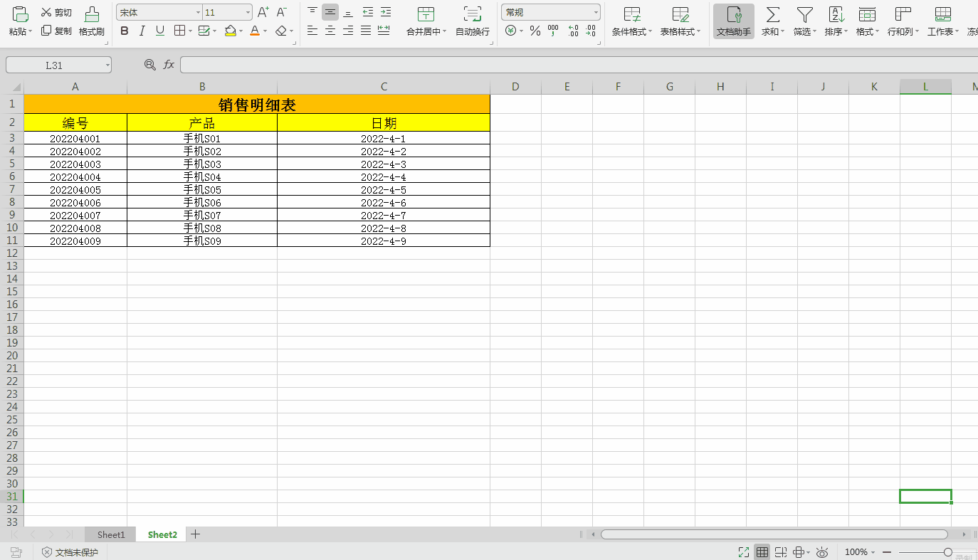Click the Copy (复制) icon

(46, 31)
